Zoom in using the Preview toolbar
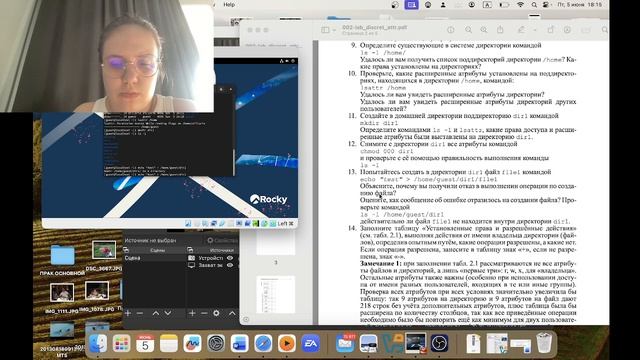The width and height of the screenshot is (640, 360). (x=484, y=30)
